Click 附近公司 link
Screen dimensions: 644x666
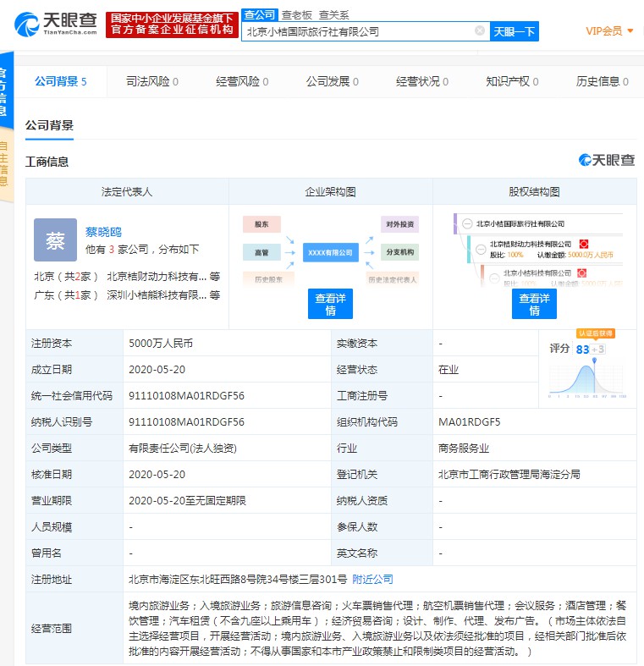coord(372,580)
